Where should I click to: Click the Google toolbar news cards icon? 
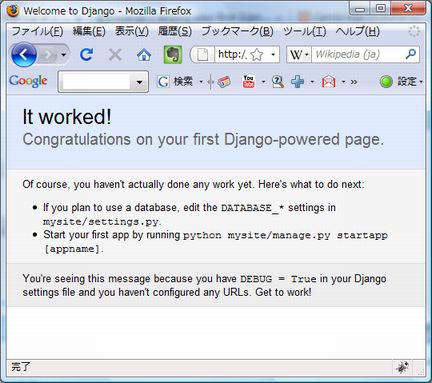click(224, 82)
